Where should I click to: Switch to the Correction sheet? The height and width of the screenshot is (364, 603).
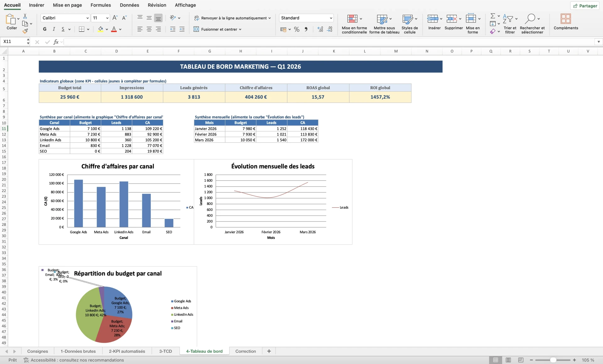tap(246, 351)
